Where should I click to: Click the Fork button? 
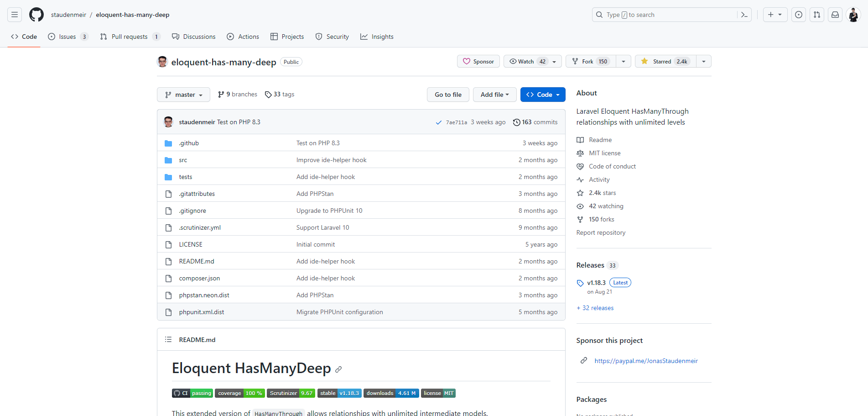coord(591,61)
